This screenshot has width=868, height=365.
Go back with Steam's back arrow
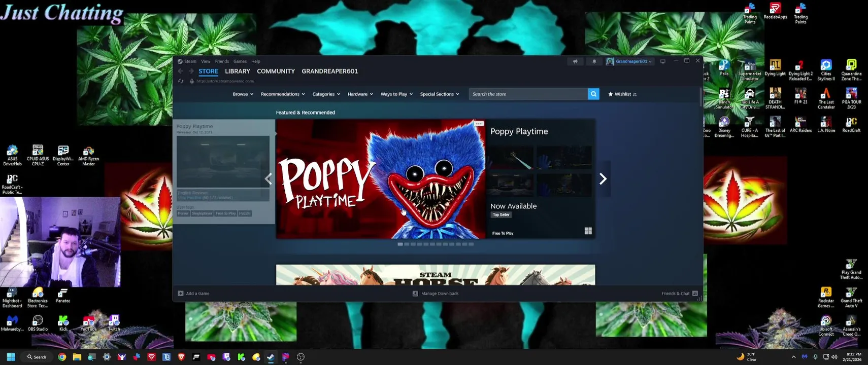(x=180, y=71)
